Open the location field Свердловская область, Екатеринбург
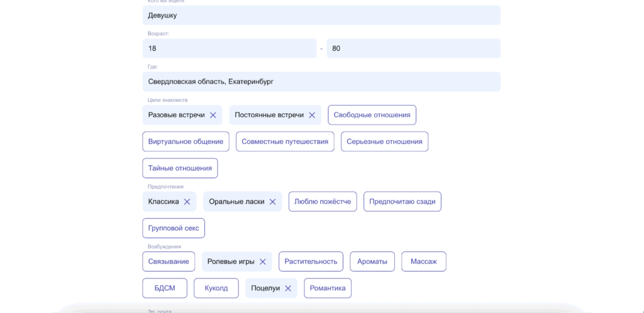This screenshot has width=644, height=313. tap(321, 82)
